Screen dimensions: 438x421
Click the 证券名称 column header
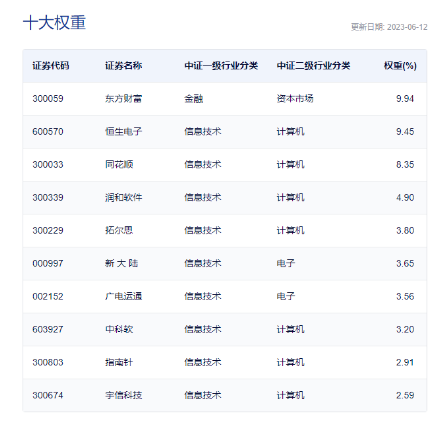[x=124, y=66]
